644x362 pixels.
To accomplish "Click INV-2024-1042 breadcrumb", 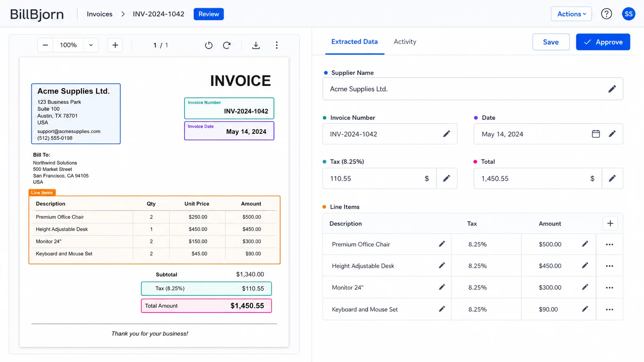I will (x=158, y=14).
